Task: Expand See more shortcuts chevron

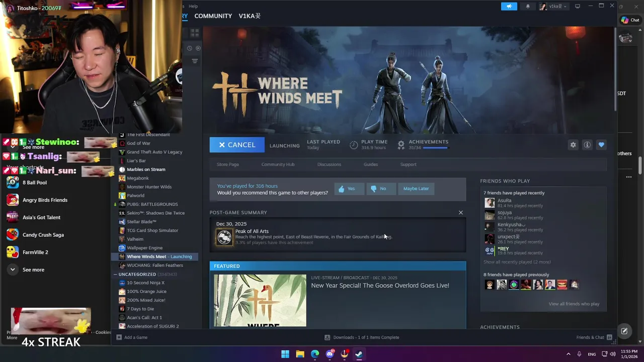Action: 13,270
